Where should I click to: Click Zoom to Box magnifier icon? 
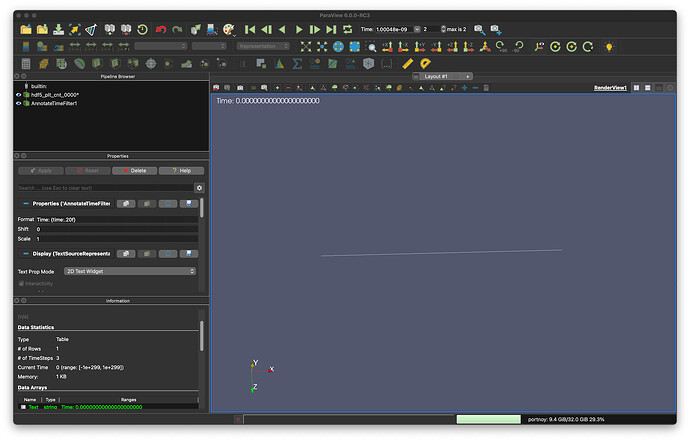(371, 46)
